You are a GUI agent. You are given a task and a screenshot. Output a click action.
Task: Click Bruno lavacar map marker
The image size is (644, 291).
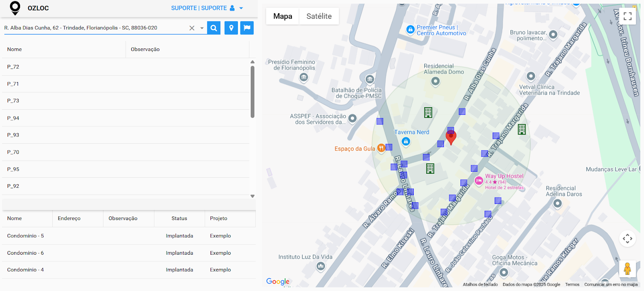point(553,35)
